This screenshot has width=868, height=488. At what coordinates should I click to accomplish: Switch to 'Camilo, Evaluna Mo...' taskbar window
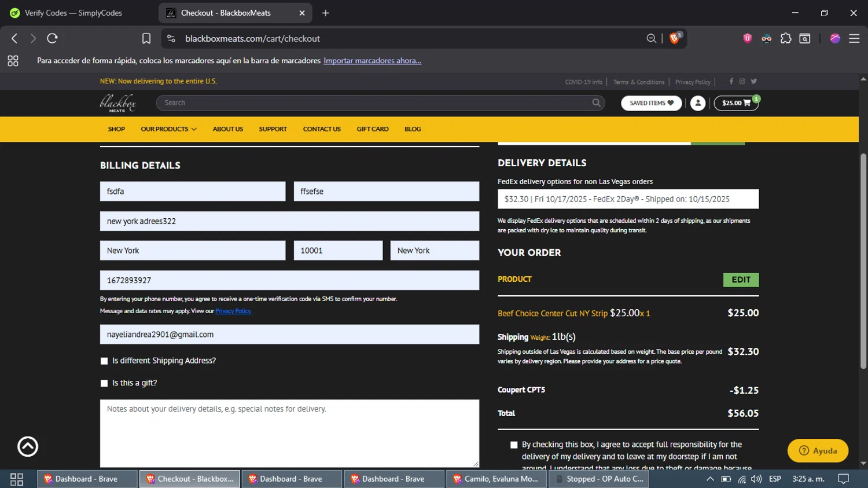pos(497,479)
